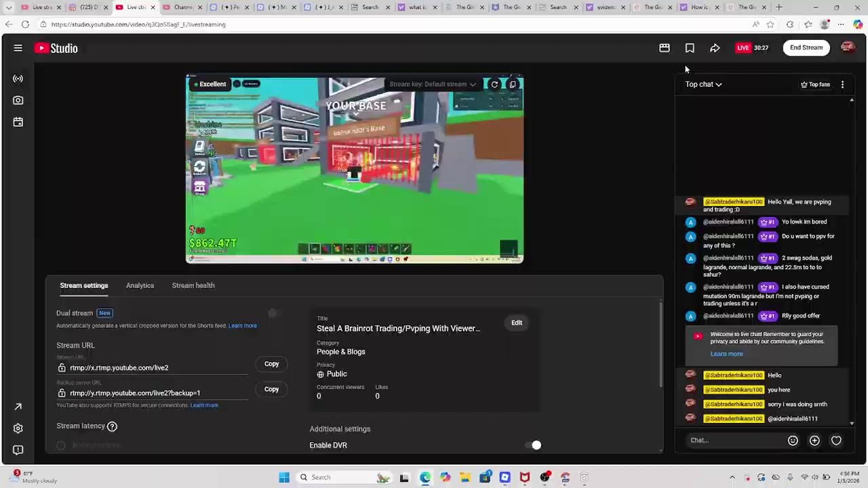Open the emoji picker in chat

tap(793, 441)
